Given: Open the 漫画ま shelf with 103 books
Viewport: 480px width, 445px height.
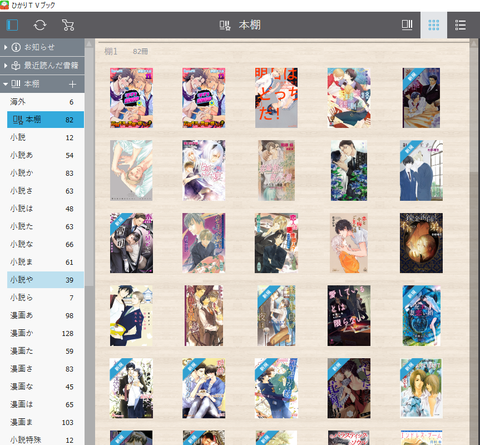Looking at the screenshot, I should [42, 422].
